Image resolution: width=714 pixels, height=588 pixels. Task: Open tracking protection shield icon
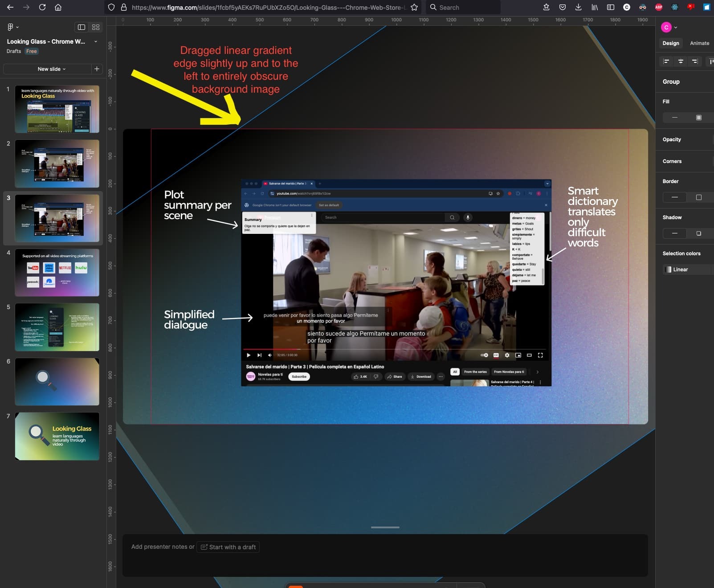tap(111, 7)
